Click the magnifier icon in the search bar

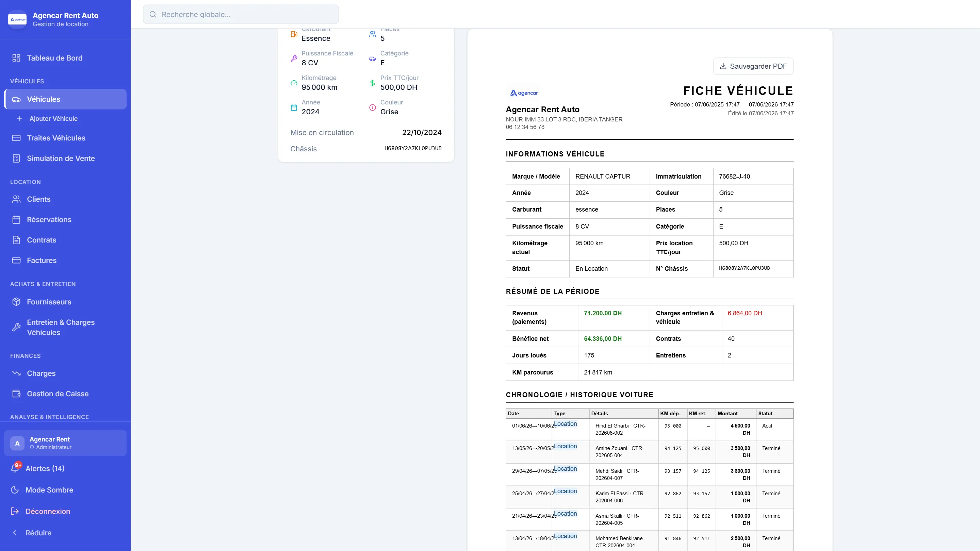pyautogui.click(x=153, y=14)
